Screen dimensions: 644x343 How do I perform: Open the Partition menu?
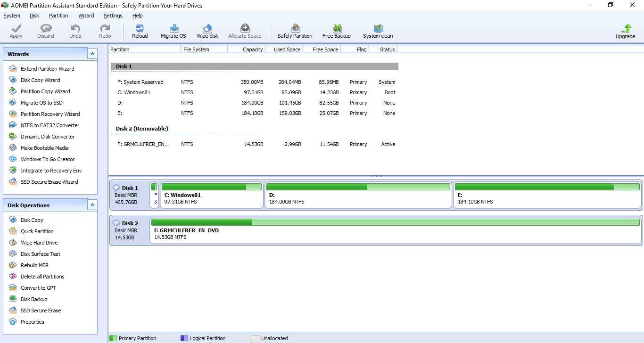[x=58, y=16]
